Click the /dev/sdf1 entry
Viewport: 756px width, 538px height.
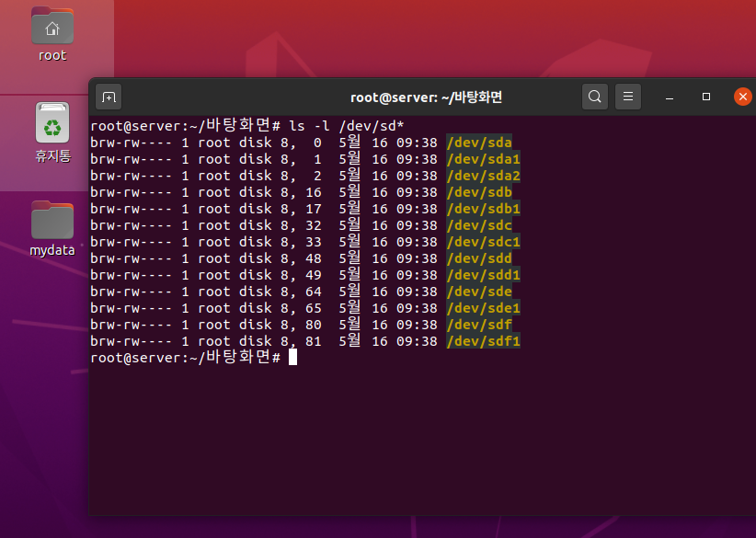484,341
